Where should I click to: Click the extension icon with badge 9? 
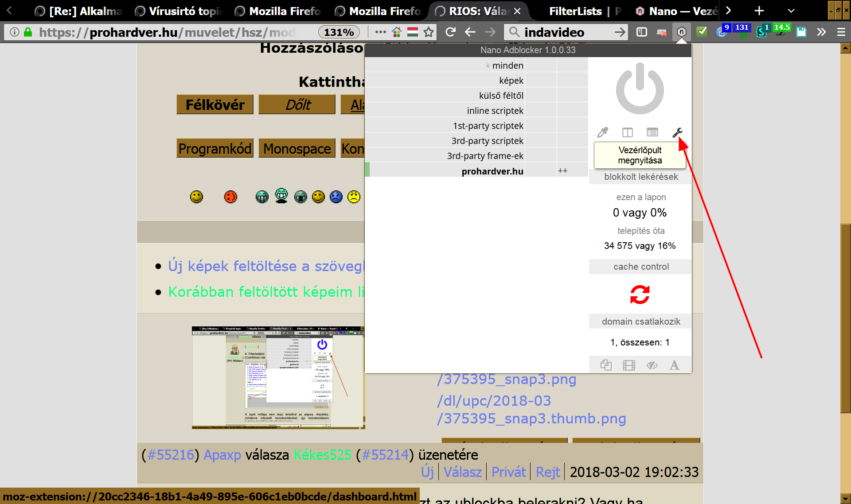(x=722, y=31)
